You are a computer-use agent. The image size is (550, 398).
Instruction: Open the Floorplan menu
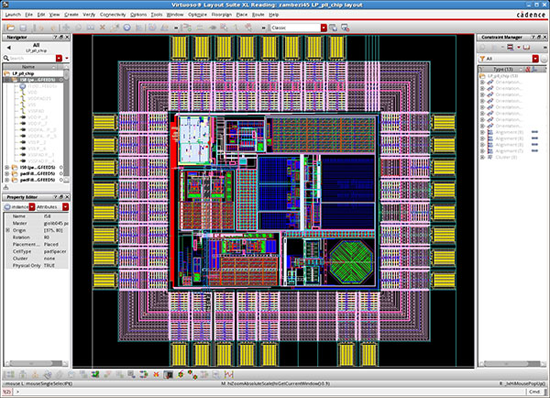pyautogui.click(x=221, y=15)
